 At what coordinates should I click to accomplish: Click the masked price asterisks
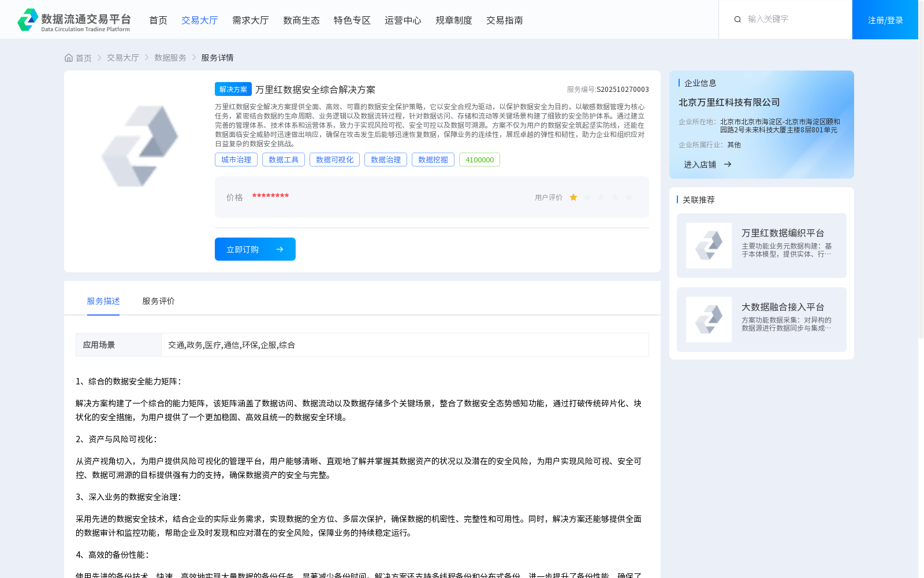point(270,197)
